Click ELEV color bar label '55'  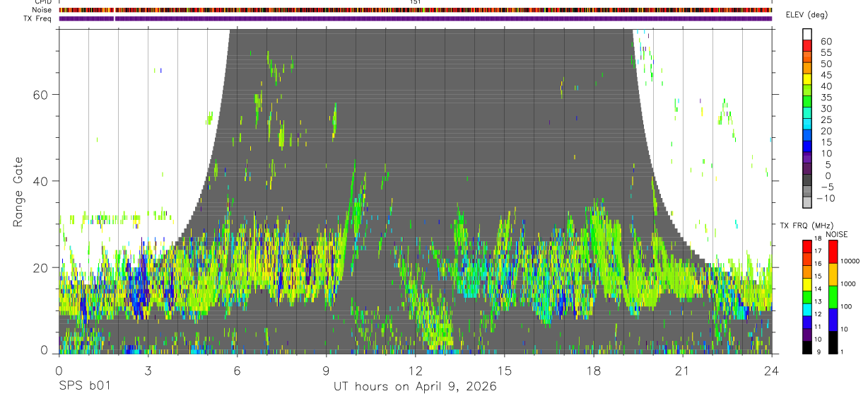(x=826, y=53)
